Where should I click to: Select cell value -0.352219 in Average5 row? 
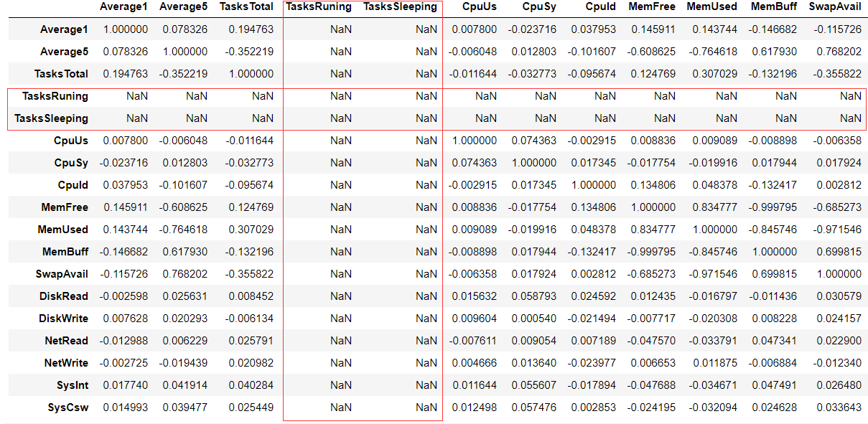point(248,52)
